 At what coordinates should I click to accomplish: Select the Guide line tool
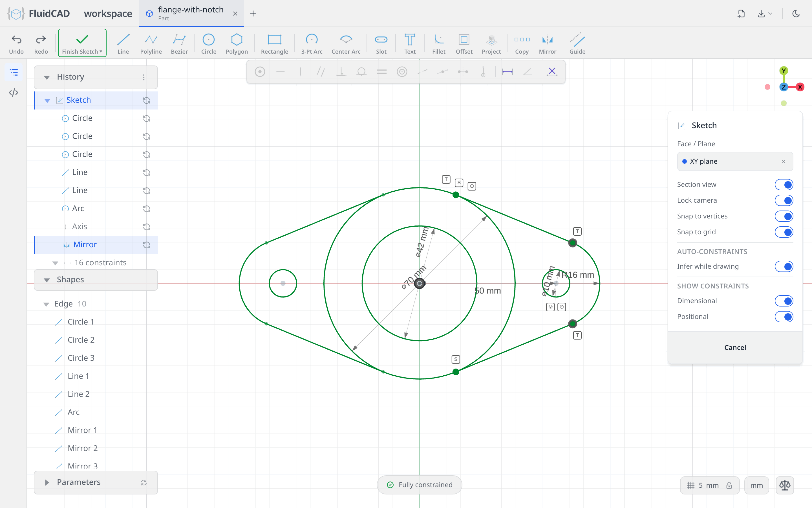coord(577,43)
